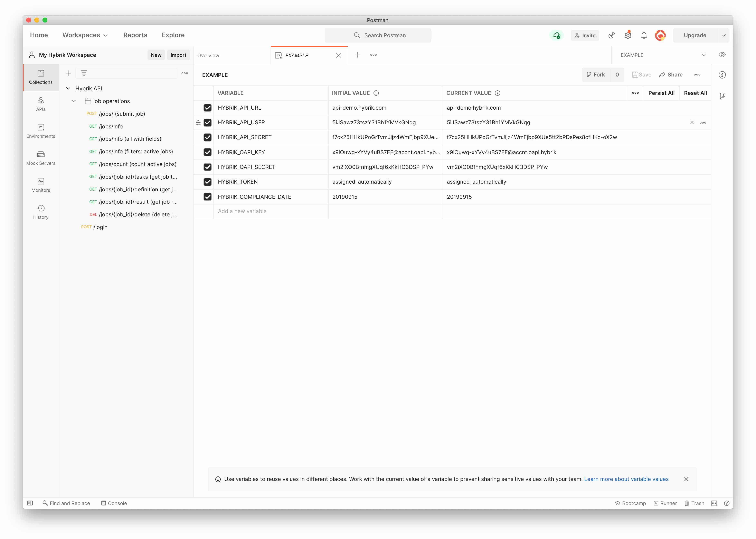Image resolution: width=756 pixels, height=539 pixels.
Task: Open the Explore page
Action: [x=173, y=35]
